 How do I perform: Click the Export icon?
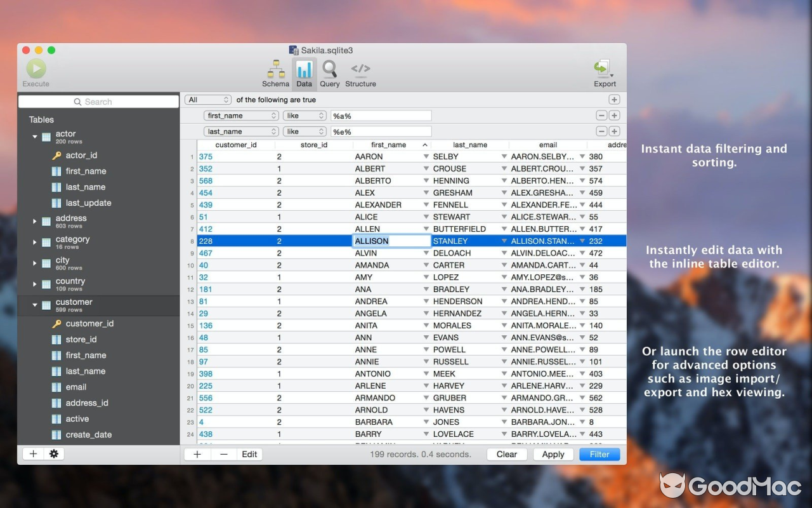pos(601,69)
